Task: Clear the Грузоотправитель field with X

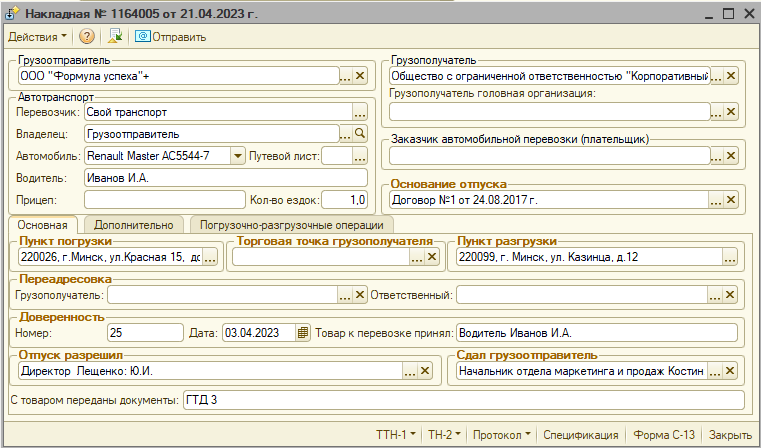Action: point(361,75)
